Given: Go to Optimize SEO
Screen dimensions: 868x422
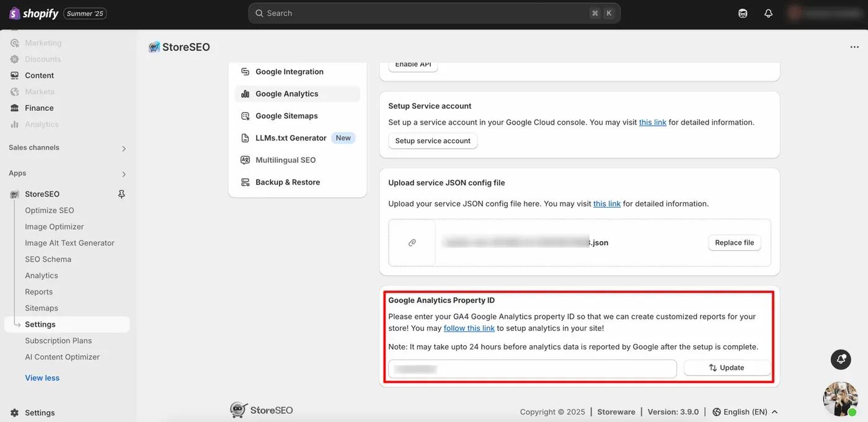Looking at the screenshot, I should click(x=50, y=210).
